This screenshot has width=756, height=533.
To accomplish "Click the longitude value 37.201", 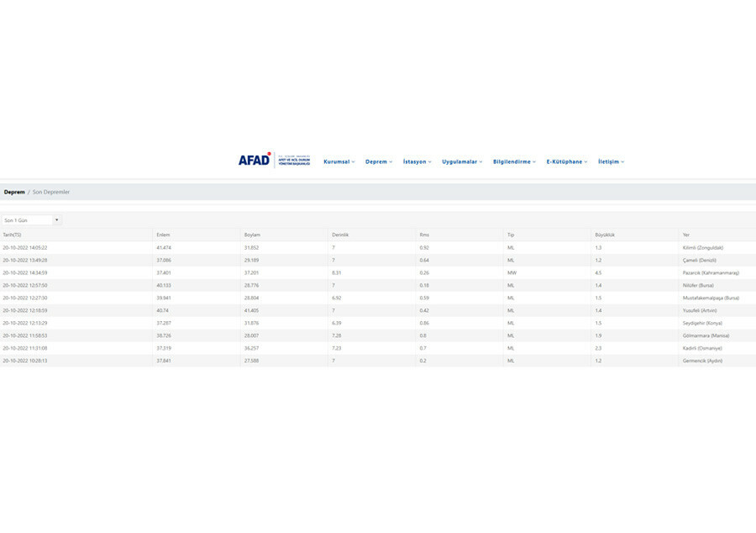I will (251, 272).
